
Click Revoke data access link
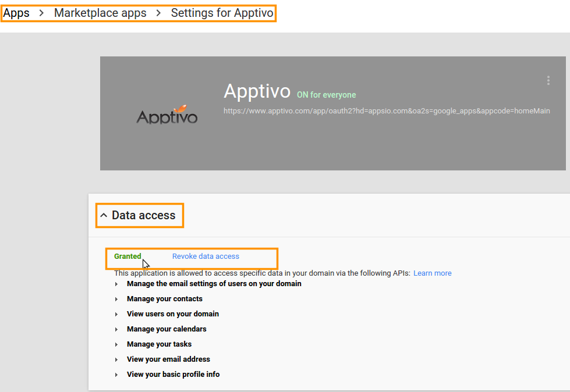pos(206,256)
